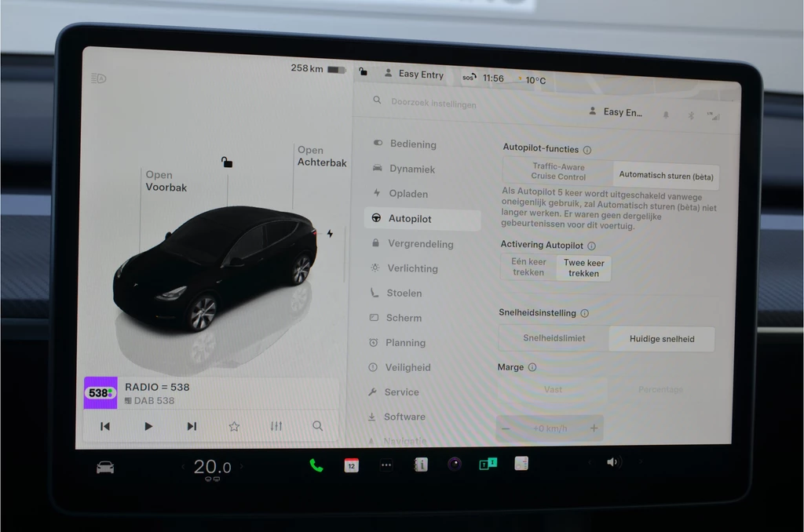Set speed to Snelheidslimiet

[554, 338]
